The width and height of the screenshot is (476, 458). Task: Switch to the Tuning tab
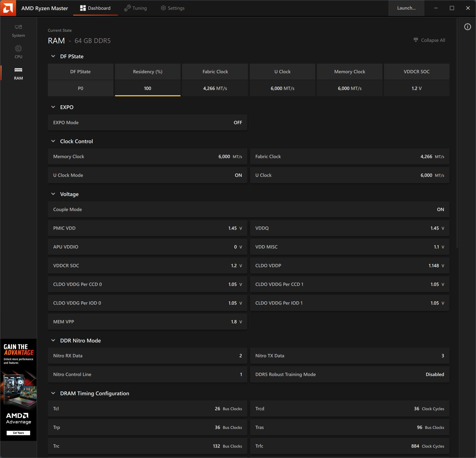[x=136, y=8]
